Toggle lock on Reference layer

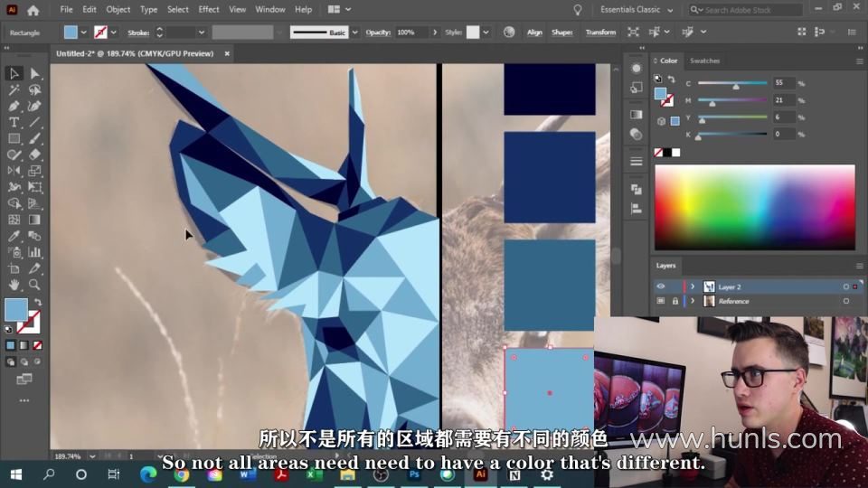click(x=675, y=301)
